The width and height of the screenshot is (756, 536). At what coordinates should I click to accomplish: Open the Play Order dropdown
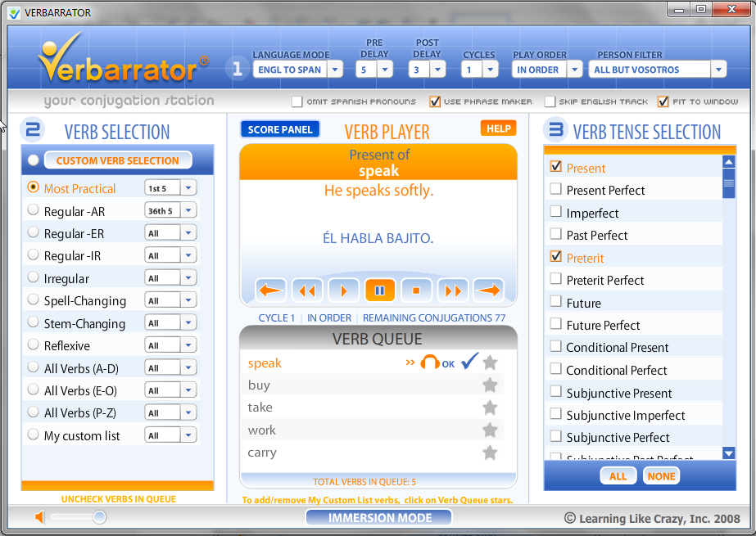pos(574,70)
